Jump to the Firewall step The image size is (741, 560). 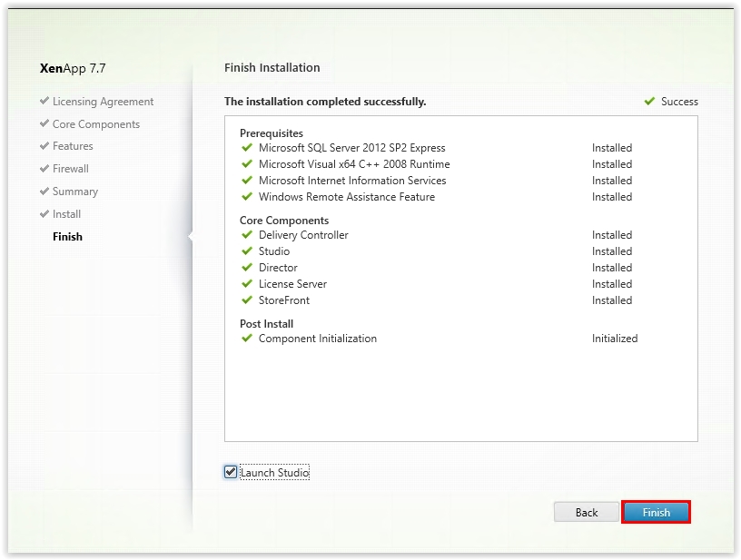tap(71, 169)
